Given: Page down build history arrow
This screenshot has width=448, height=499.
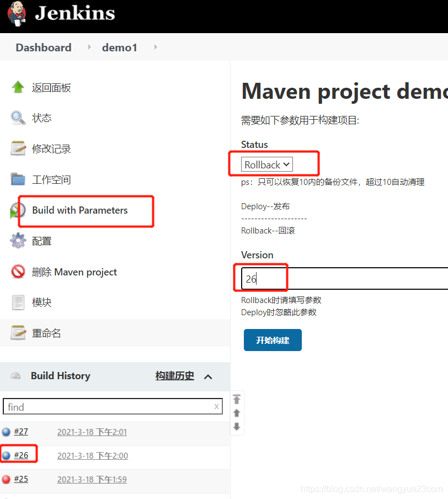Looking at the screenshot, I should (x=236, y=427).
